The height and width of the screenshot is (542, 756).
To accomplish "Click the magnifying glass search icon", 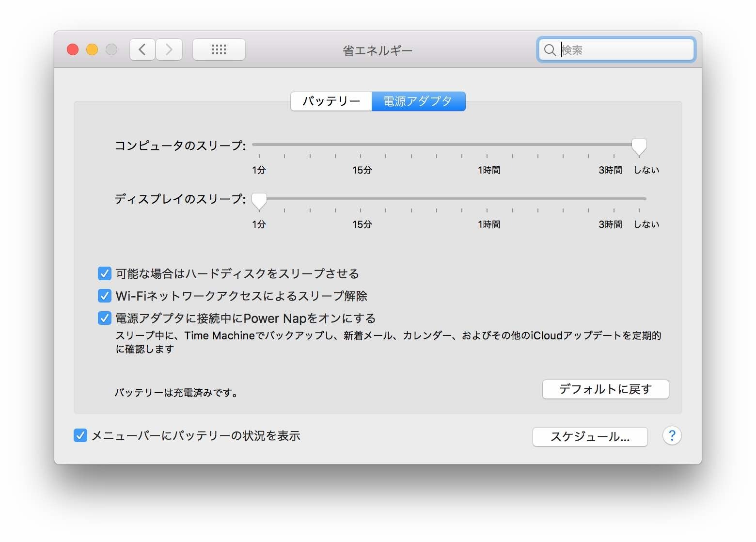I will pyautogui.click(x=550, y=50).
